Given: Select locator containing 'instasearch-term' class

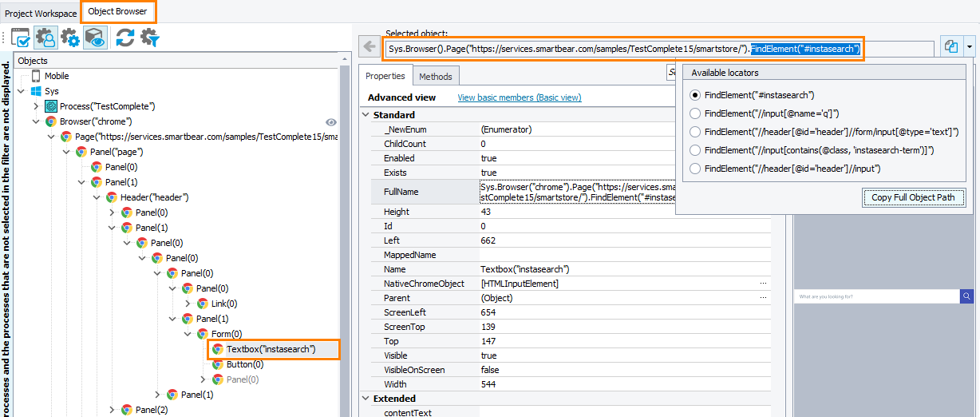Looking at the screenshot, I should (x=695, y=150).
